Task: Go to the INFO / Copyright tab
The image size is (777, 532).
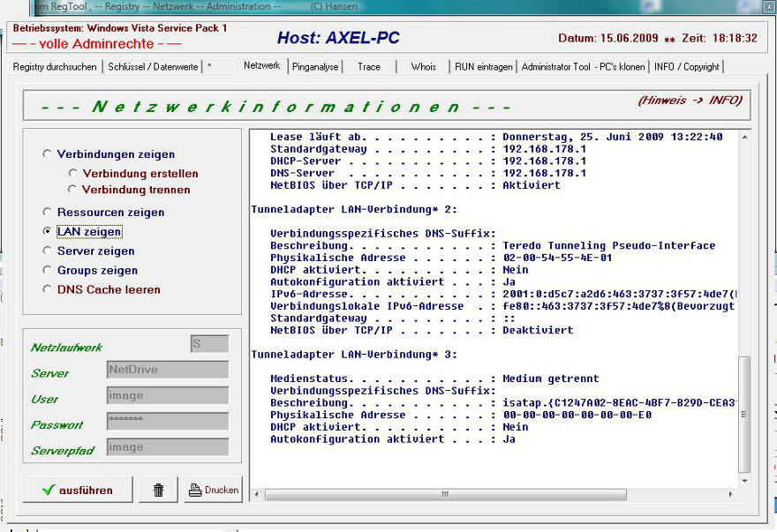Action: (x=686, y=67)
